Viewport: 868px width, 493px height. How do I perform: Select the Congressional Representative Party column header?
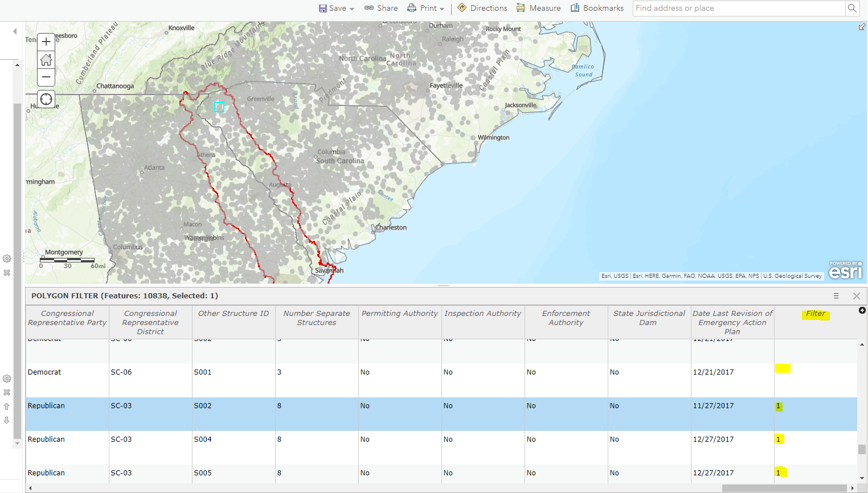coord(67,318)
